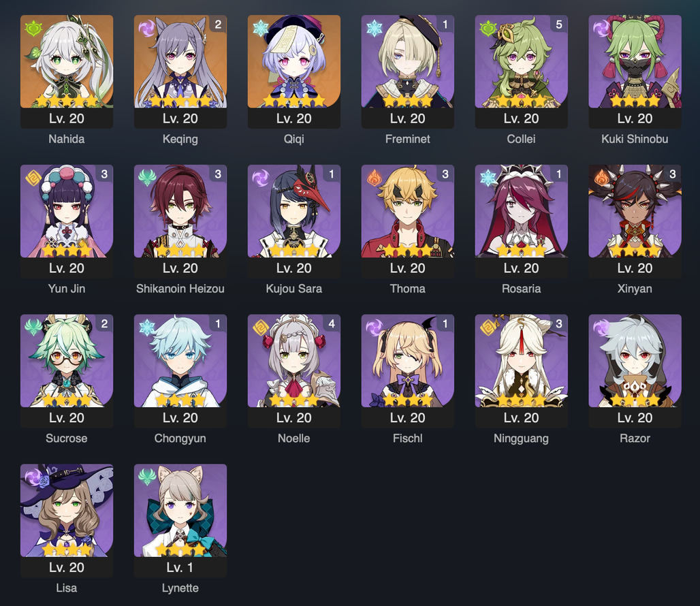This screenshot has height=606, width=700.
Task: Click the Pyro element icon on Thoma's card
Action: tap(374, 178)
